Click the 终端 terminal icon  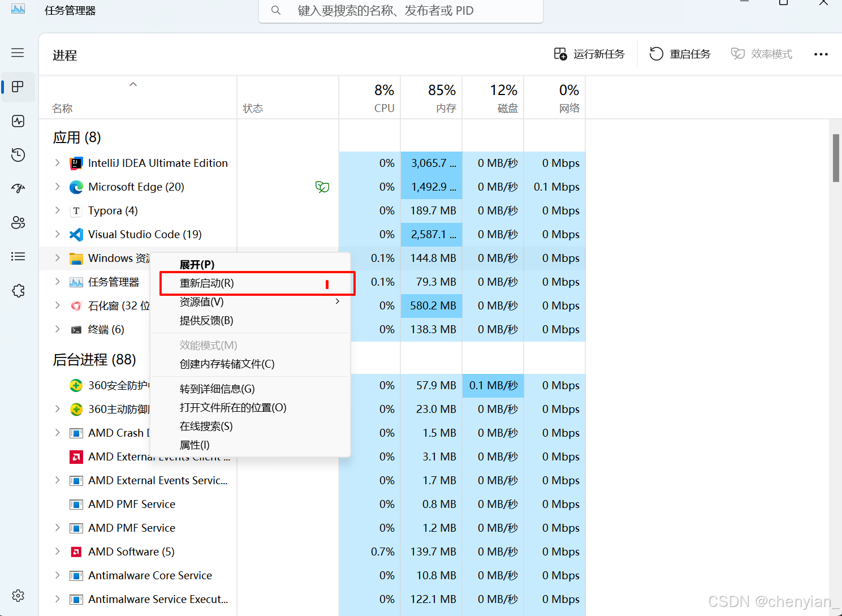tap(76, 330)
